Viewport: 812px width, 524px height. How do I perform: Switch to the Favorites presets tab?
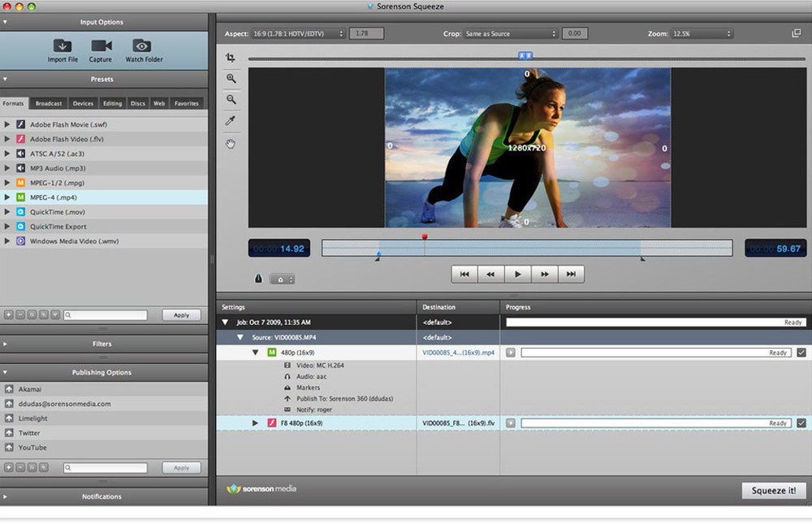tap(187, 103)
